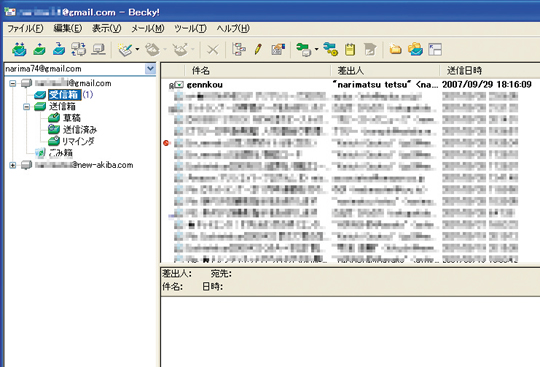540x367 pixels.
Task: Open the address book toolbar icon
Action: click(x=278, y=49)
